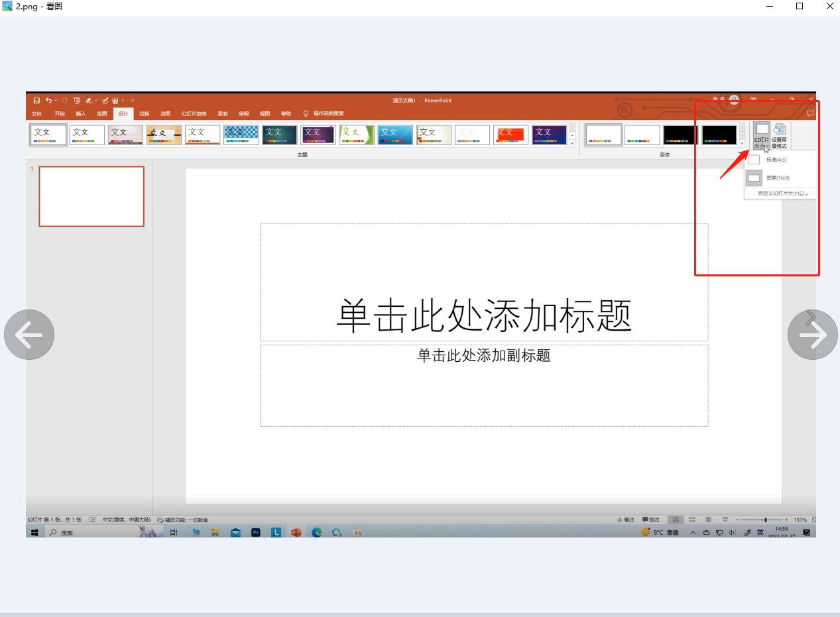Apply the dark teal theme thumbnail
Screen dimensions: 840x617
(279, 135)
